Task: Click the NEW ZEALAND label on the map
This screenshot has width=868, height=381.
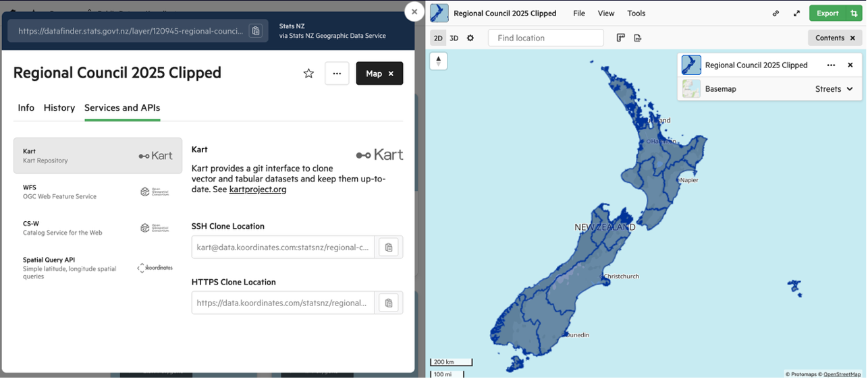Action: (x=605, y=227)
